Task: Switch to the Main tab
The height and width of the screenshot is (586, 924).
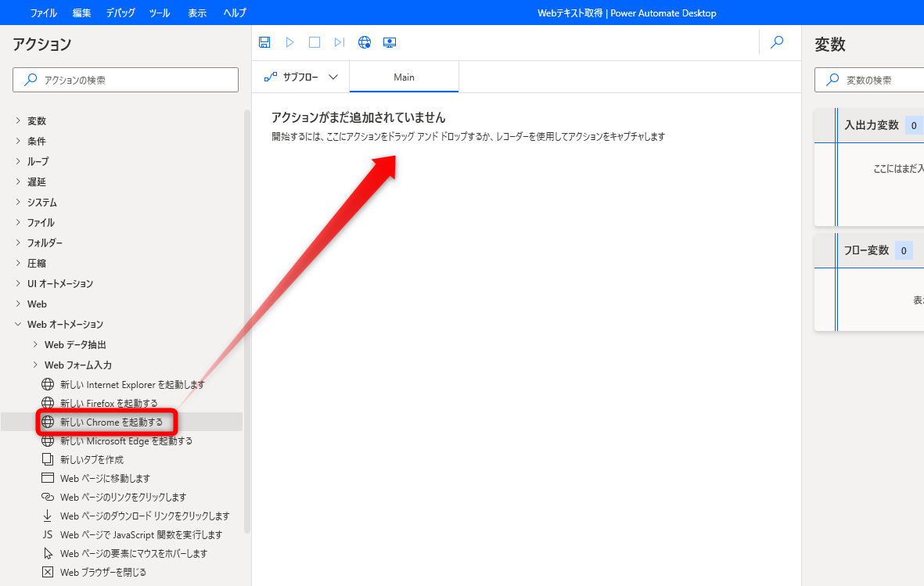Action: (x=403, y=76)
